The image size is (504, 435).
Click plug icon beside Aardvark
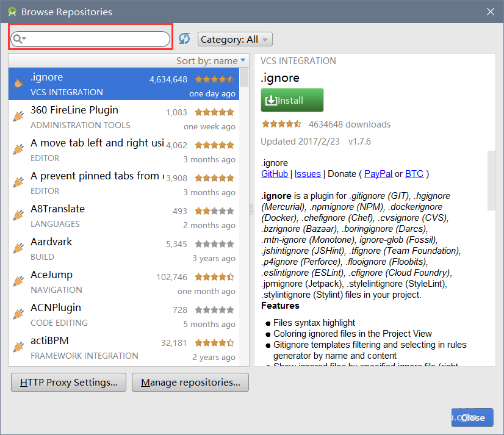(x=19, y=248)
